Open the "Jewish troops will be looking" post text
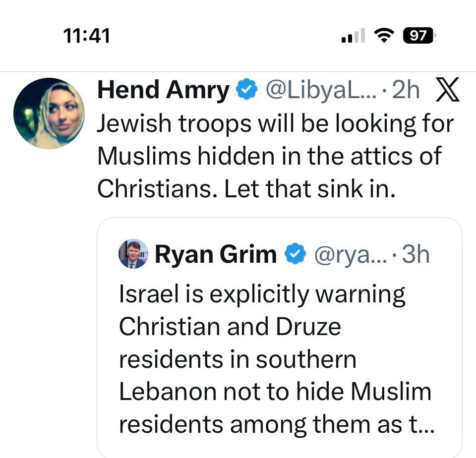The image size is (476, 458). pos(275,124)
